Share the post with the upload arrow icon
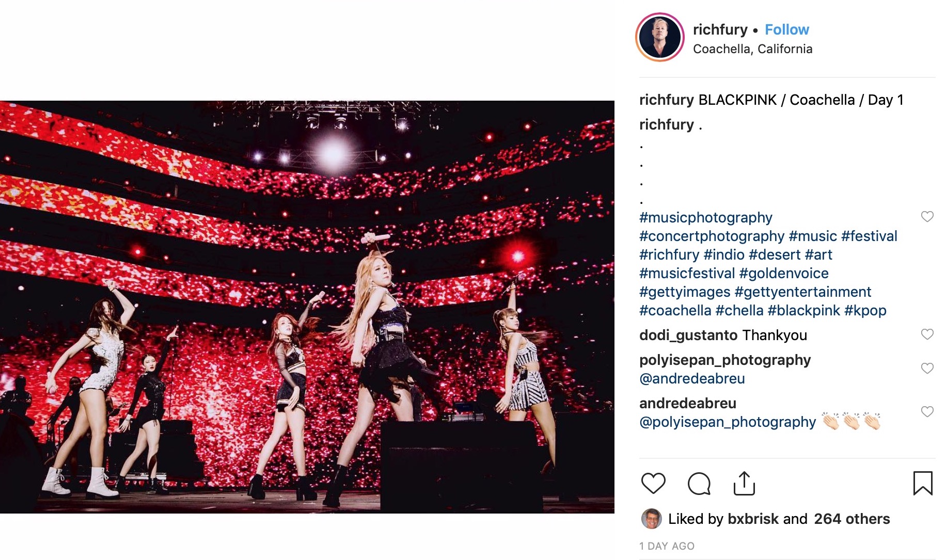Screen dimensions: 946x560 point(744,484)
